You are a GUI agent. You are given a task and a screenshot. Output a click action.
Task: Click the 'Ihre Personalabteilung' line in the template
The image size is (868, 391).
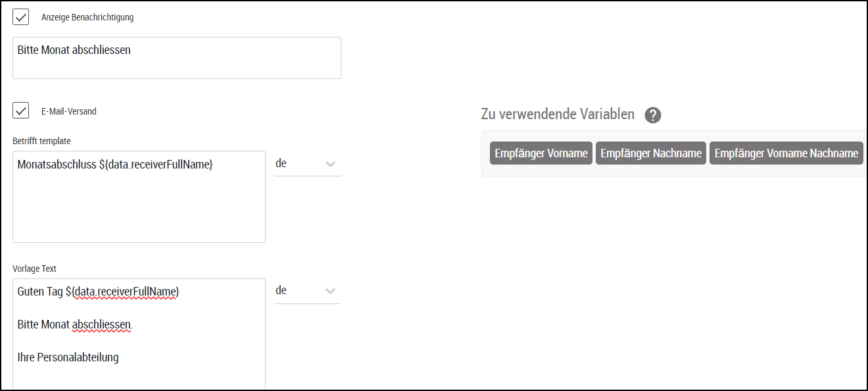tap(68, 357)
